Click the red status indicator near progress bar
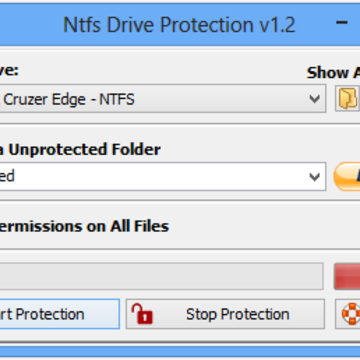 (x=347, y=276)
